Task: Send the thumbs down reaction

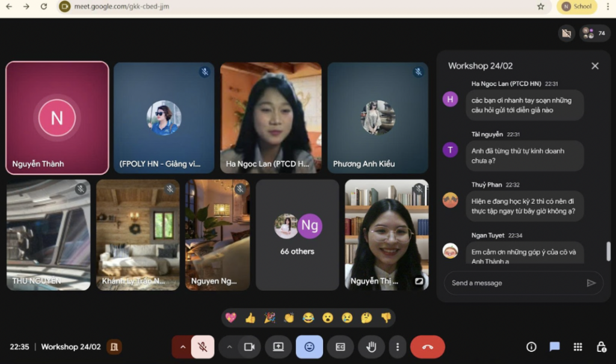Action: point(386,318)
